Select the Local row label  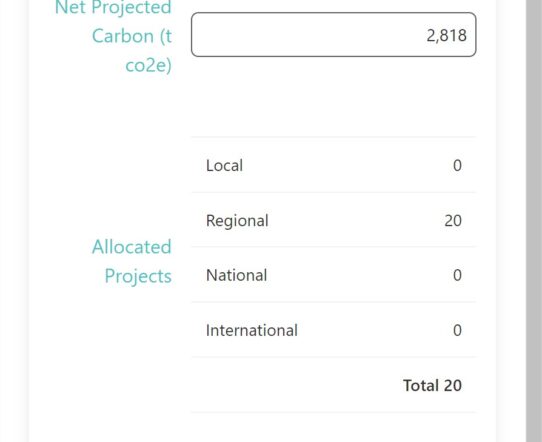click(224, 166)
